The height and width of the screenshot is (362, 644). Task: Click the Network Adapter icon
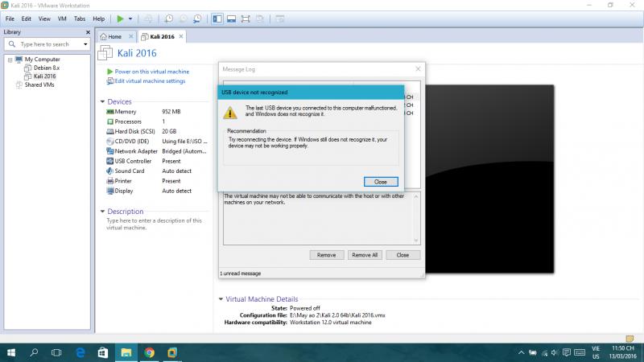(110, 151)
